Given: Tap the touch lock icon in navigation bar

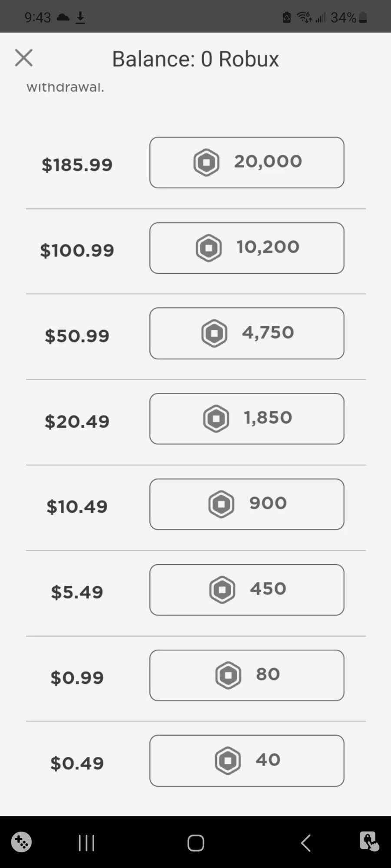Looking at the screenshot, I should click(x=369, y=842).
